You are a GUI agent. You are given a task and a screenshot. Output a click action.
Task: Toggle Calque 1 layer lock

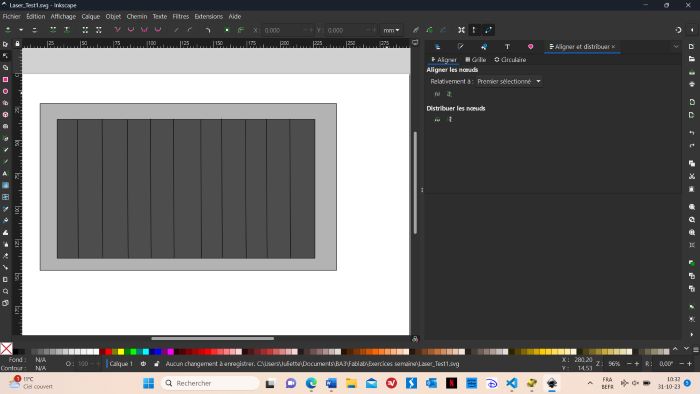157,364
